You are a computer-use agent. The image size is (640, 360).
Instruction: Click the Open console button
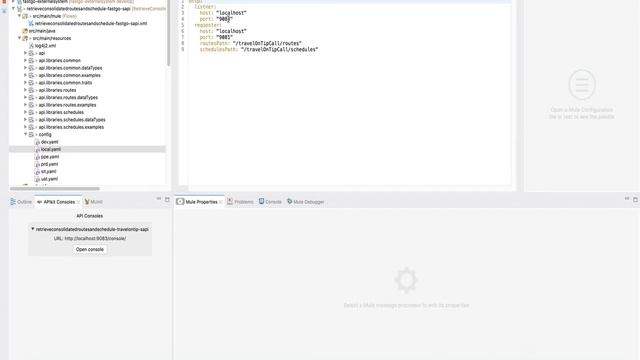point(90,249)
